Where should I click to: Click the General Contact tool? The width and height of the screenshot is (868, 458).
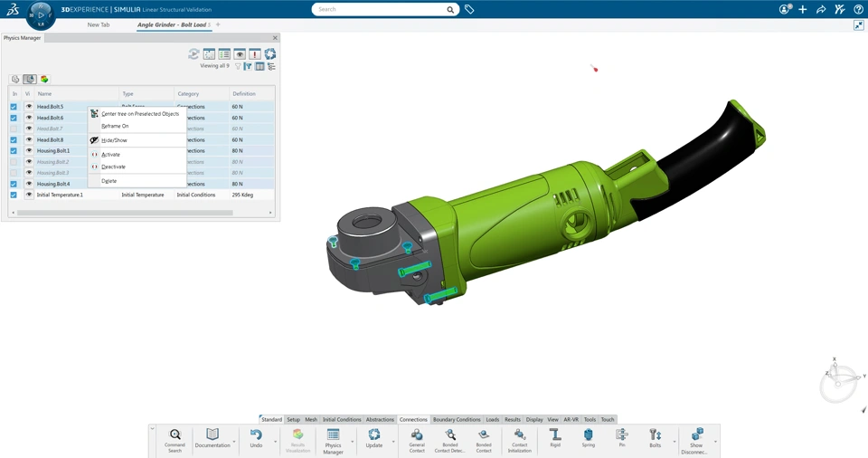(x=417, y=440)
